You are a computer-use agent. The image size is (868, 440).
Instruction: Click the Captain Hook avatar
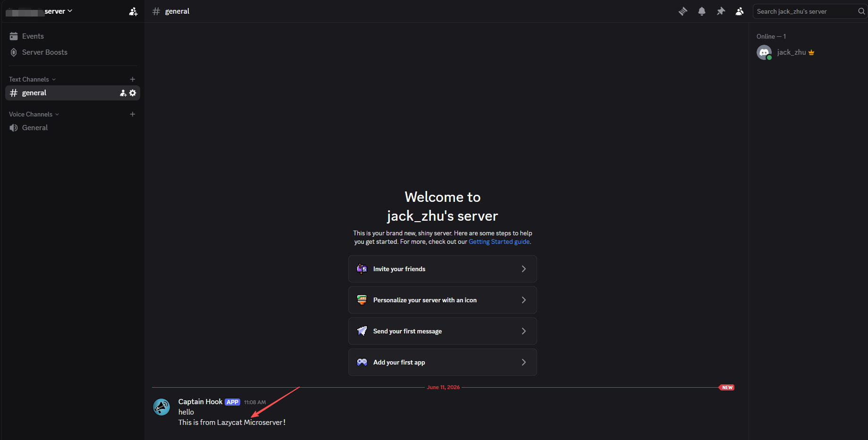[x=161, y=407]
